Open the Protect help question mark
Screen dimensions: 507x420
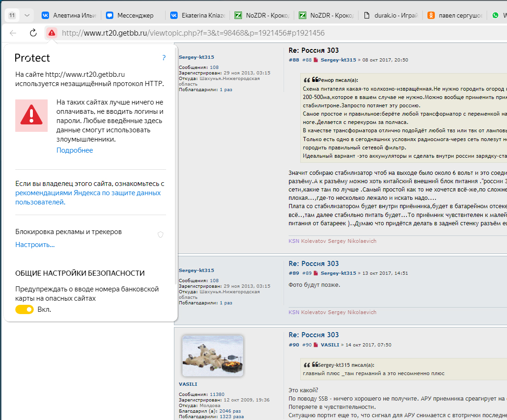(x=164, y=58)
